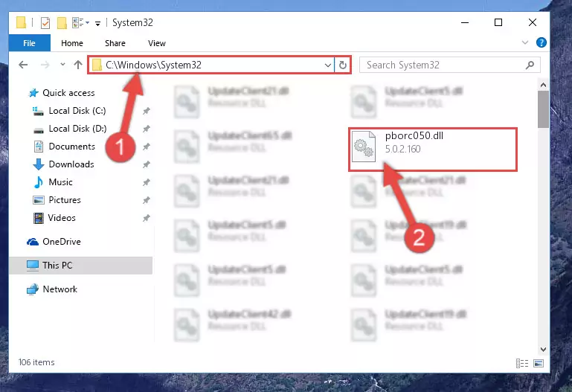Screen dimensions: 572x392
Task: Open Local Disk (D:) in the sidebar
Action: point(77,129)
